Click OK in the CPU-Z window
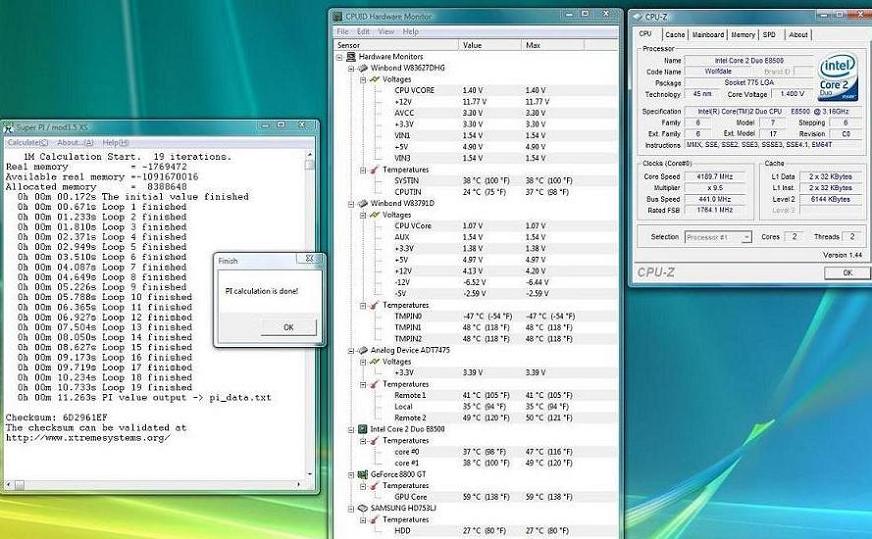Screen dimensions: 872x539 click(847, 273)
